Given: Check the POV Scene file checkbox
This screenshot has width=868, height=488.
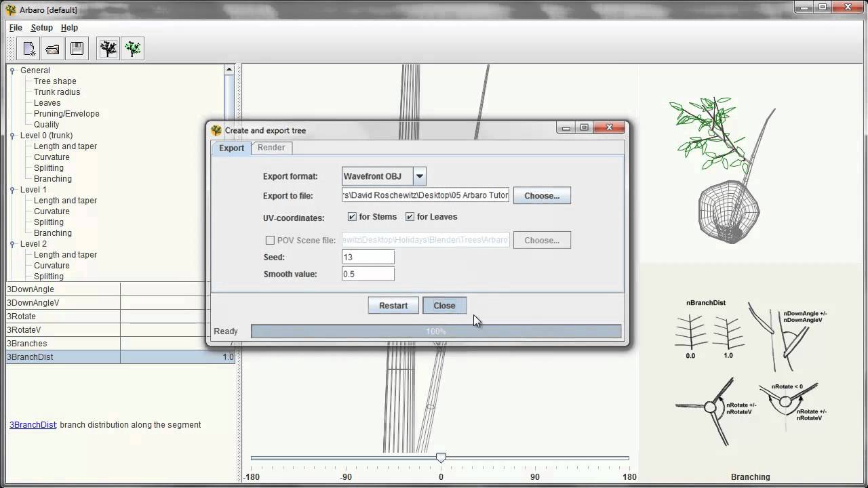Looking at the screenshot, I should click(x=270, y=240).
